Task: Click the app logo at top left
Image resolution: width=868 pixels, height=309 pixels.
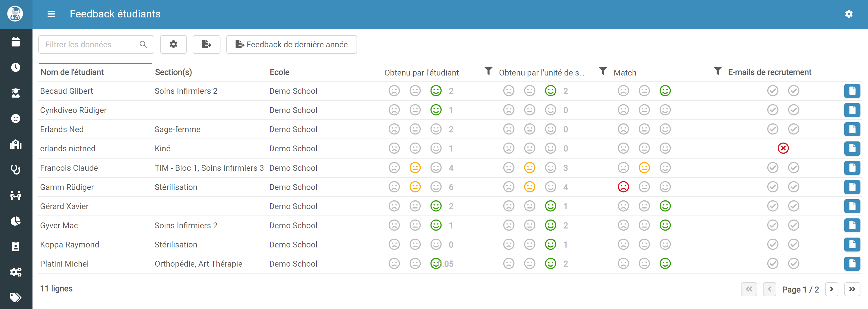Action: pos(15,14)
